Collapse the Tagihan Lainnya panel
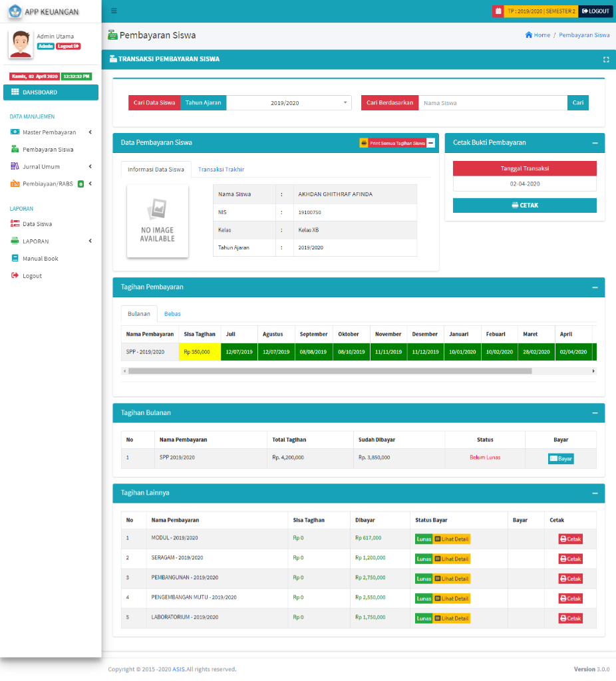The height and width of the screenshot is (681, 616). 594,493
